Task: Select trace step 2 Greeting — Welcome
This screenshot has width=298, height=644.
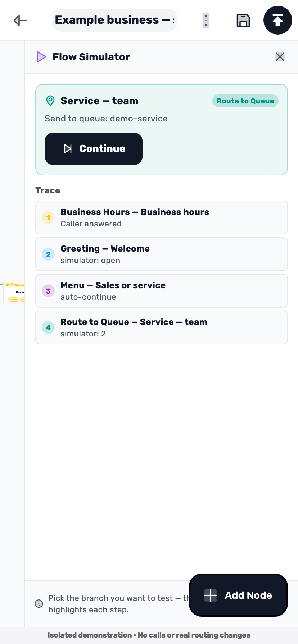Action: (x=162, y=254)
